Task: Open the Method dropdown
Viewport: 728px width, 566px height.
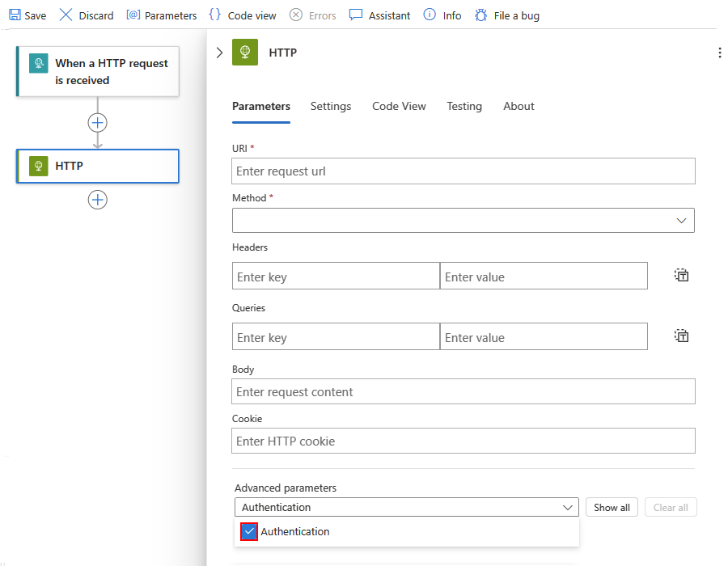Action: pos(463,220)
